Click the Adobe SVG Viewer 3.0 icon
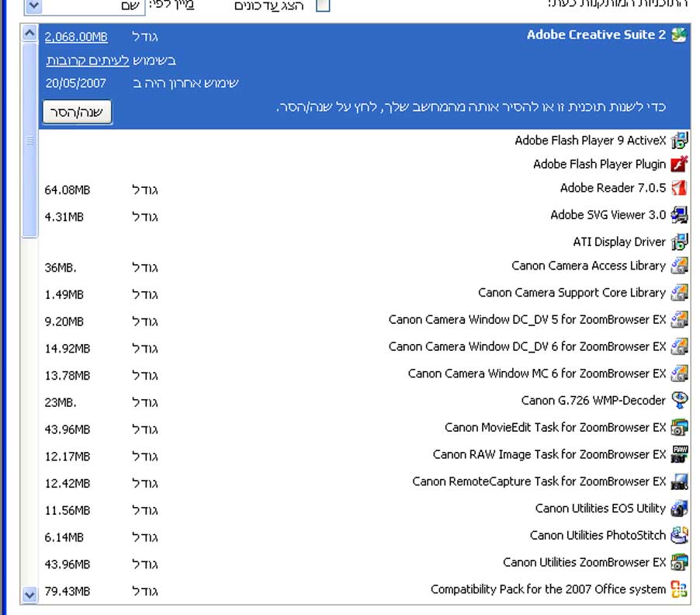The image size is (700, 615). pyautogui.click(x=680, y=215)
